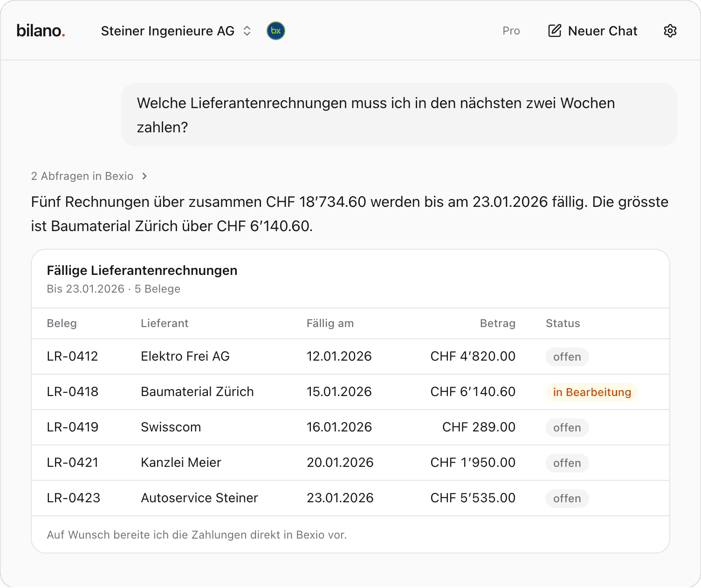Click the Fällige Lieferantenrechnungen card title
The height and width of the screenshot is (588, 701).
pyautogui.click(x=142, y=270)
